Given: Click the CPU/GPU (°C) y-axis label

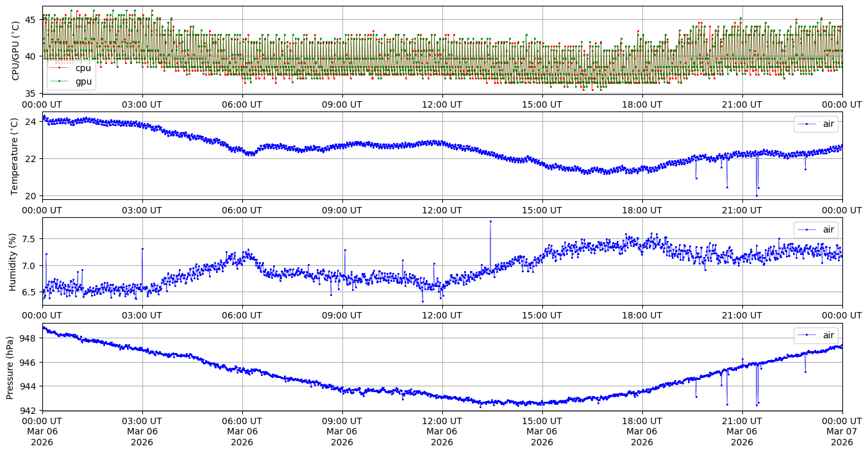Looking at the screenshot, I should click(x=16, y=50).
